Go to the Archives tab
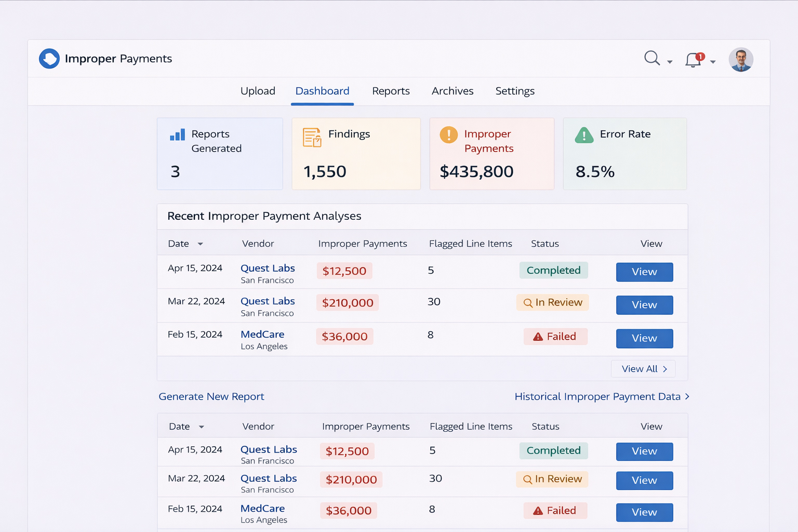Viewport: 798px width, 532px height. pyautogui.click(x=453, y=91)
